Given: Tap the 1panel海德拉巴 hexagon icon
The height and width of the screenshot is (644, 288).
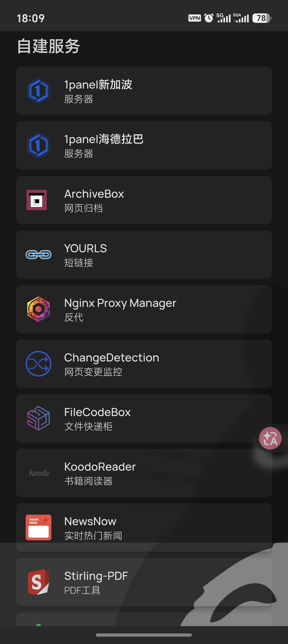Looking at the screenshot, I should pos(38,145).
